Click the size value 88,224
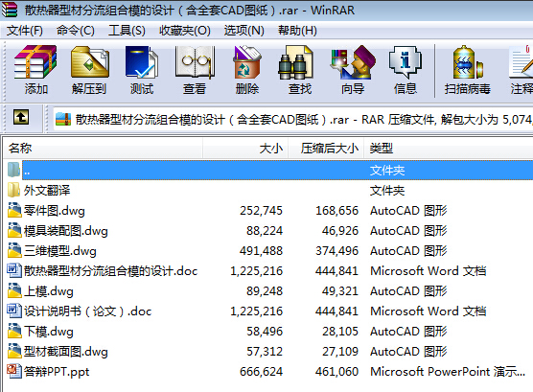The height and width of the screenshot is (392, 533). click(x=265, y=231)
